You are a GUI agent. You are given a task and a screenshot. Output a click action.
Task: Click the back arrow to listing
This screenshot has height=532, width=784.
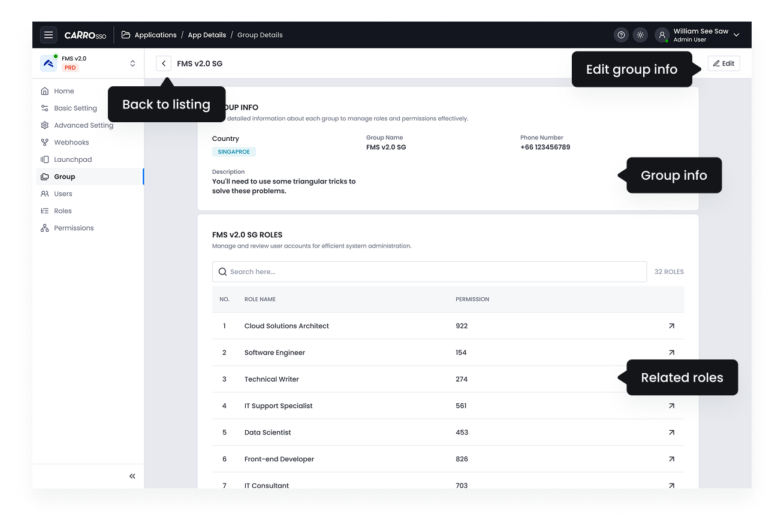(164, 64)
